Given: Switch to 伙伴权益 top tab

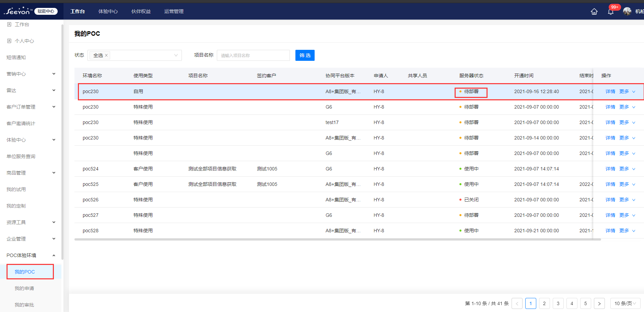Looking at the screenshot, I should click(x=141, y=11).
